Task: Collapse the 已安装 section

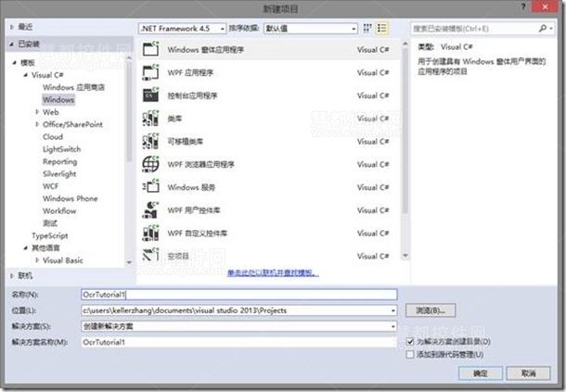Action: tap(11, 44)
